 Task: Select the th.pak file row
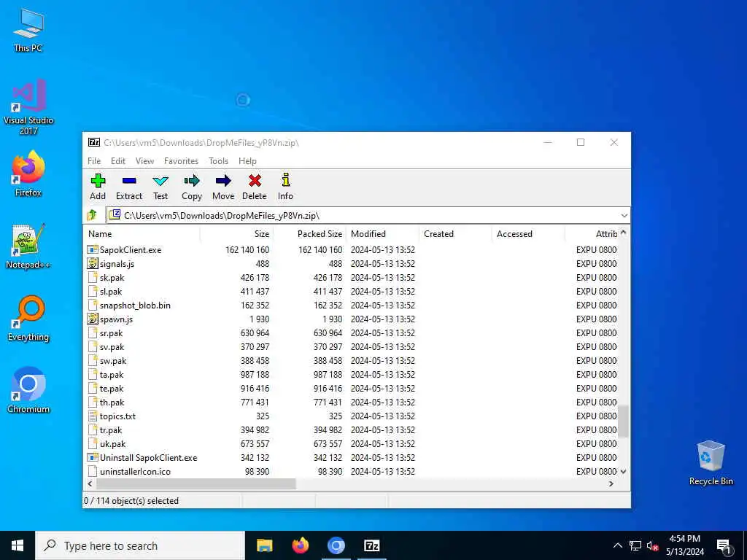[x=352, y=402]
